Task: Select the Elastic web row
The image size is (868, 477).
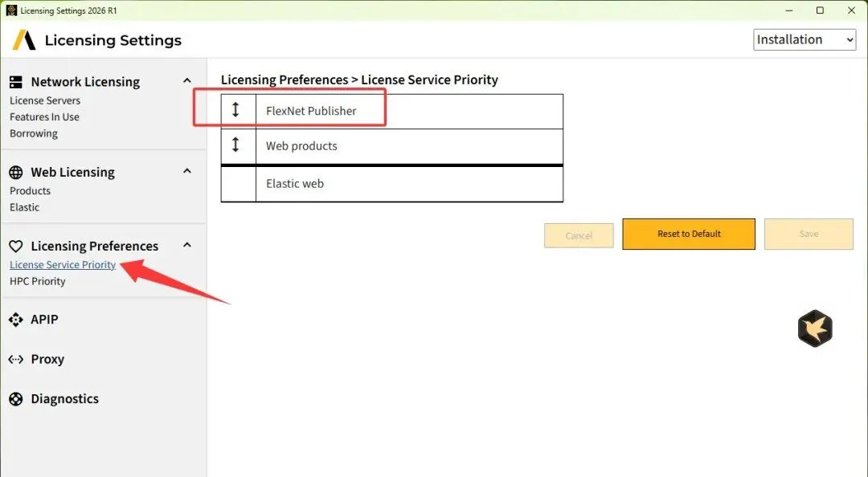Action: tap(392, 184)
